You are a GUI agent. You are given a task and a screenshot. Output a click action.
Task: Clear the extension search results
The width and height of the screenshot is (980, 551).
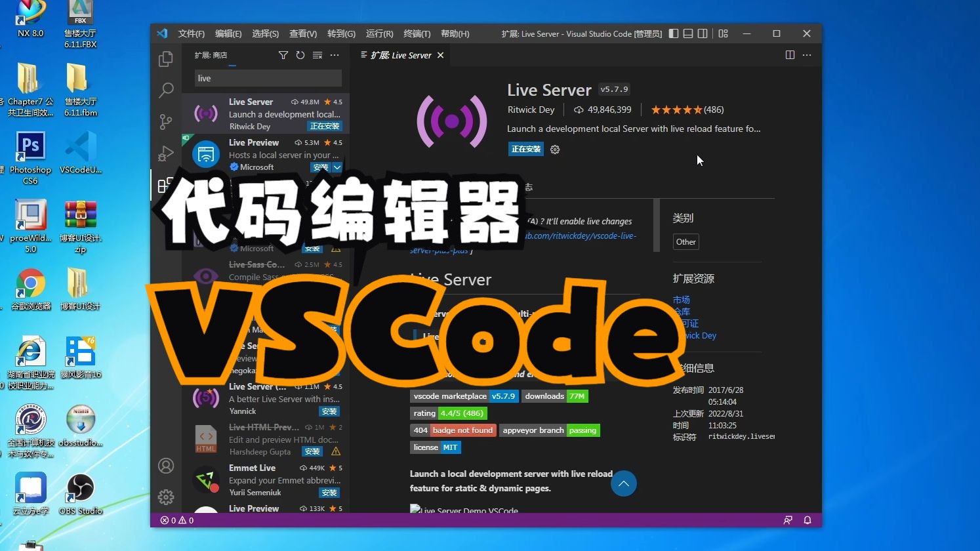point(317,55)
